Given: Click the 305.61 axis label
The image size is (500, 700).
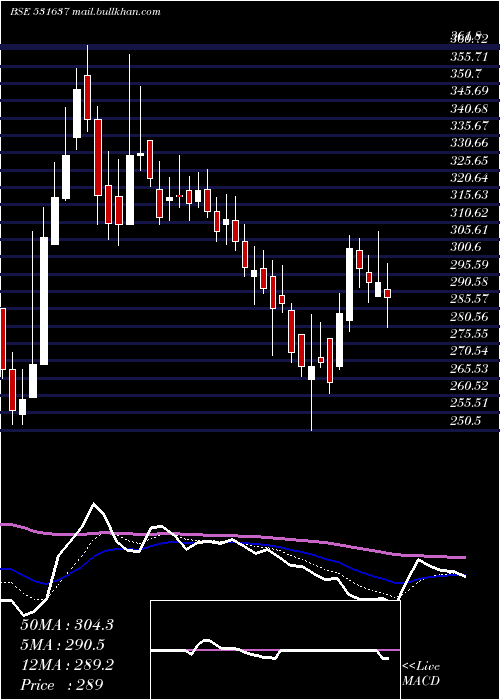Looking at the screenshot, I should pyautogui.click(x=468, y=229).
